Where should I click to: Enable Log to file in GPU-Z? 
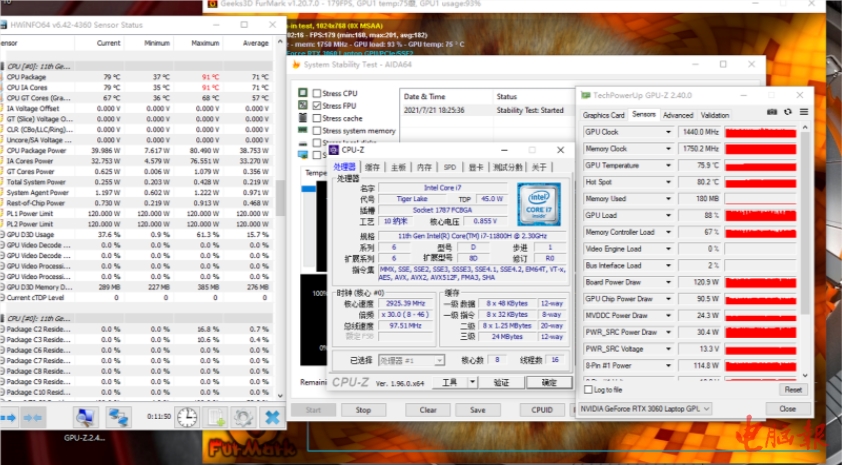(x=587, y=390)
